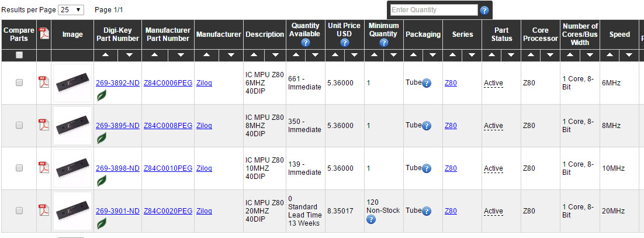This screenshot has width=644, height=238.
Task: Click the Enter Quantity input field
Action: (x=433, y=10)
